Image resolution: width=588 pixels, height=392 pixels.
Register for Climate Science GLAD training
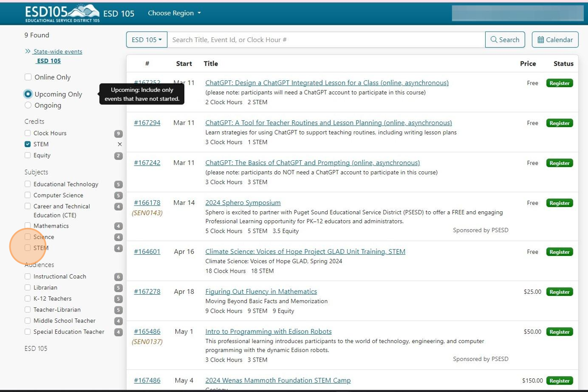560,252
